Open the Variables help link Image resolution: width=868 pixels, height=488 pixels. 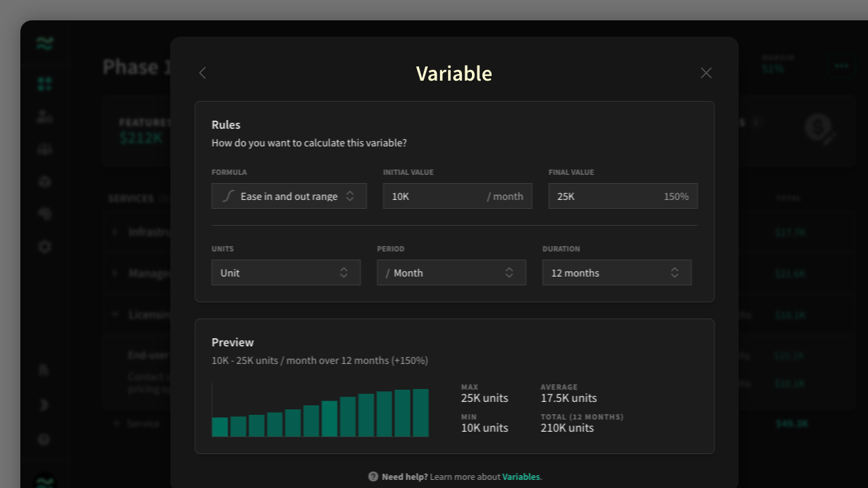[521, 476]
